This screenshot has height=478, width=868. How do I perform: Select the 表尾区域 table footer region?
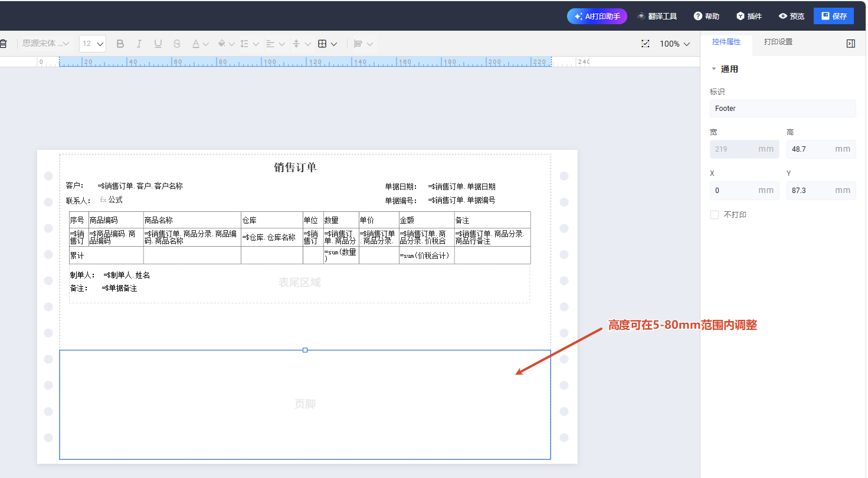click(x=300, y=283)
